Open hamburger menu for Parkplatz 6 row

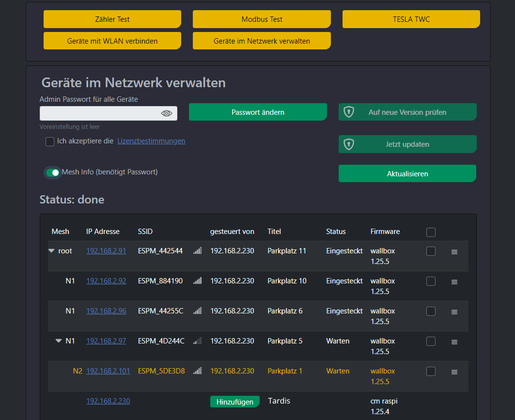(454, 312)
